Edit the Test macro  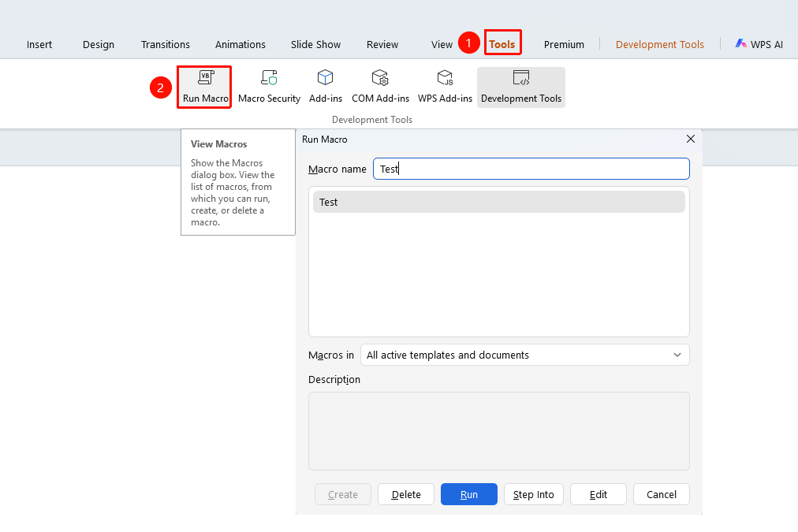pyautogui.click(x=598, y=494)
